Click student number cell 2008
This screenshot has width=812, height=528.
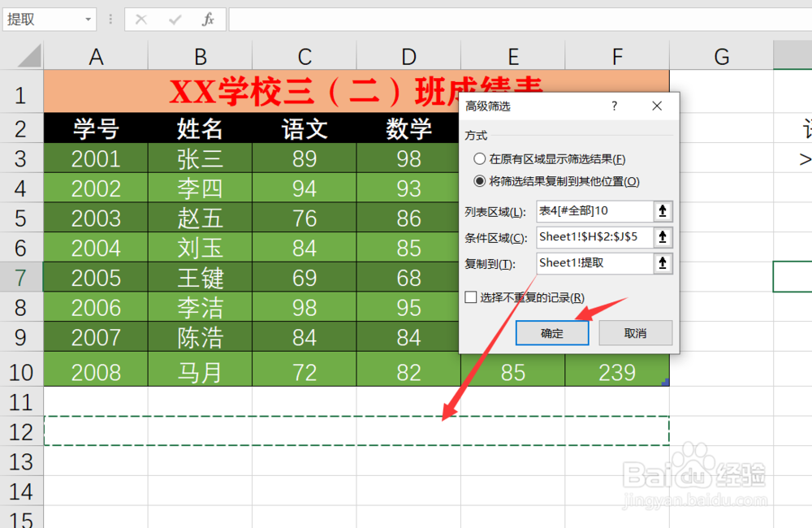pyautogui.click(x=96, y=370)
